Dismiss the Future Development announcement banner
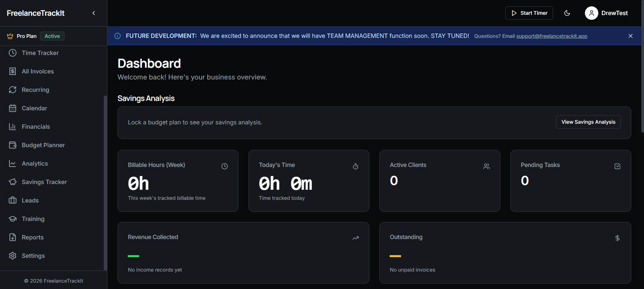644x289 pixels. (630, 36)
